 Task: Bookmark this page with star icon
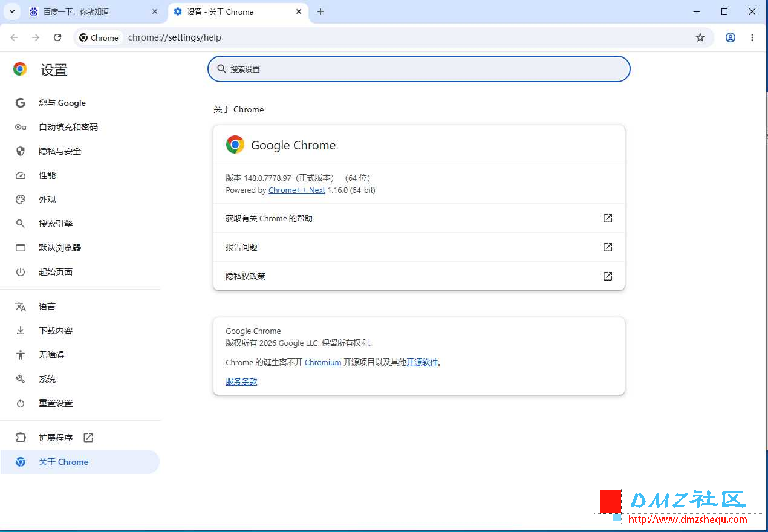pyautogui.click(x=700, y=37)
